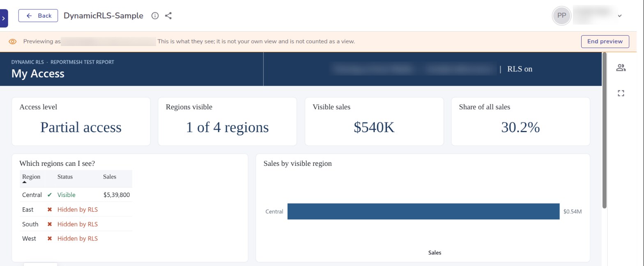Click Hidden by RLS in the West row
The image size is (644, 266).
[78, 238]
